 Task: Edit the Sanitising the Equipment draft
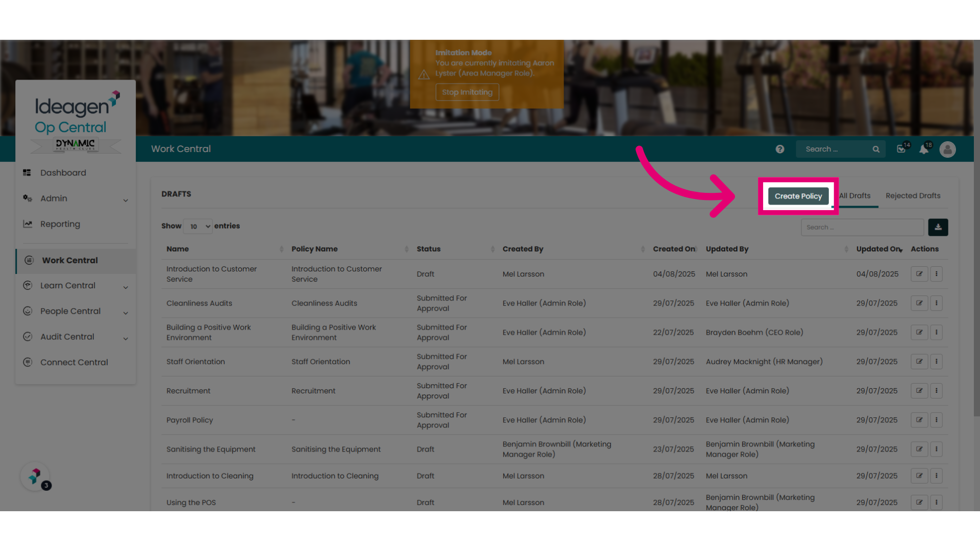(919, 449)
